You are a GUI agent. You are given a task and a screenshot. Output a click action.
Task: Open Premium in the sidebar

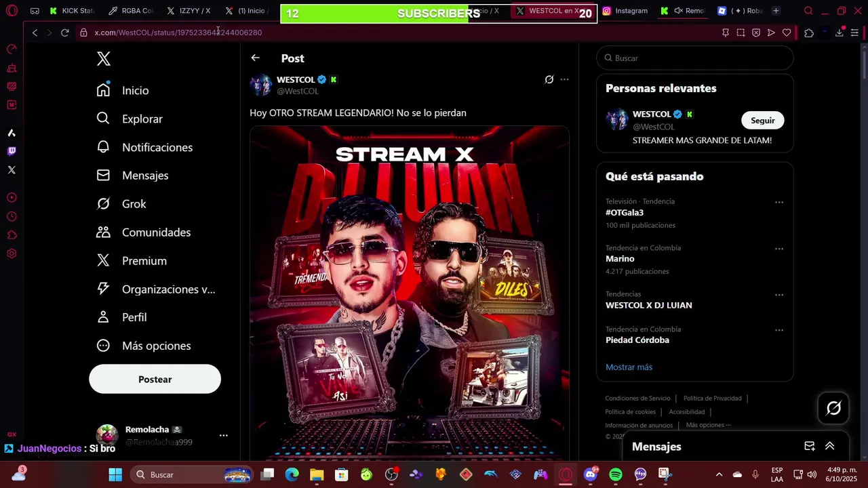coord(132,261)
